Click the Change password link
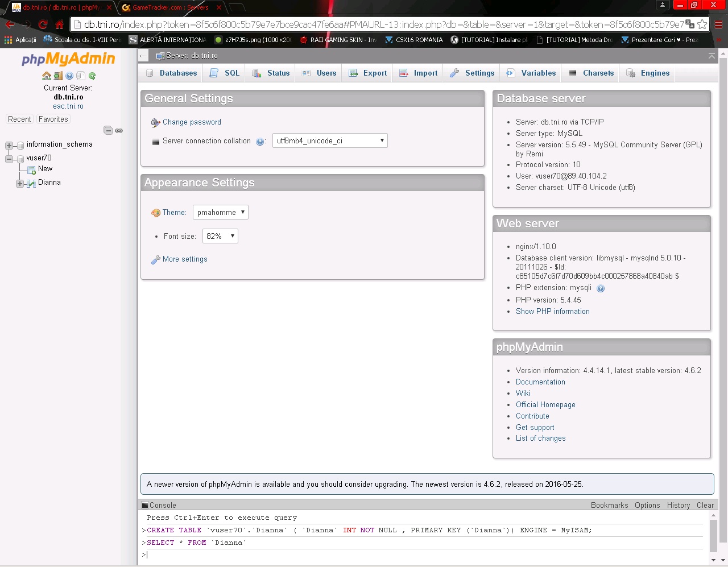The image size is (728, 567). click(x=192, y=122)
